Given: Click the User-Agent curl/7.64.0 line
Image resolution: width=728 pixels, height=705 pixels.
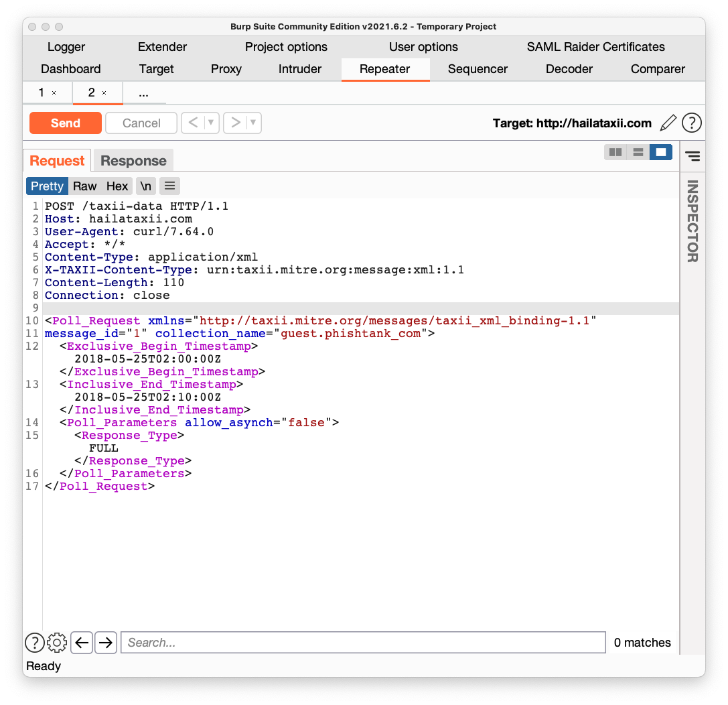Looking at the screenshot, I should click(129, 231).
